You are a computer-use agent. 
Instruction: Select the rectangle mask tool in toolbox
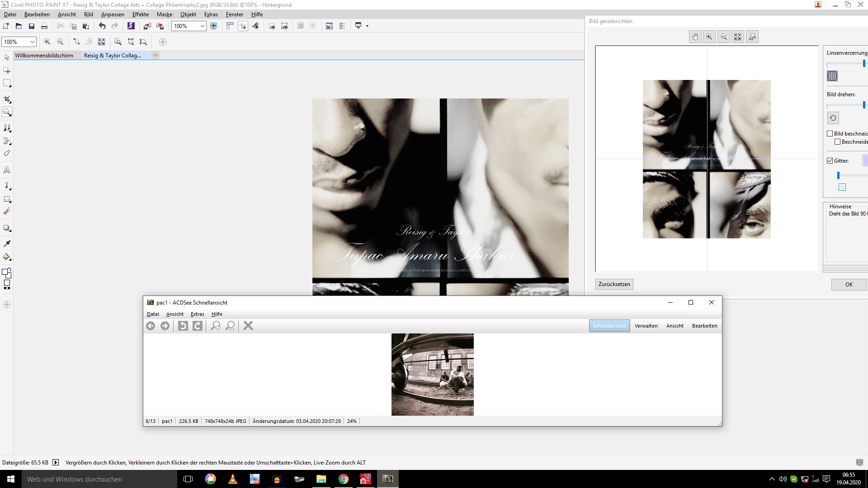click(x=7, y=83)
